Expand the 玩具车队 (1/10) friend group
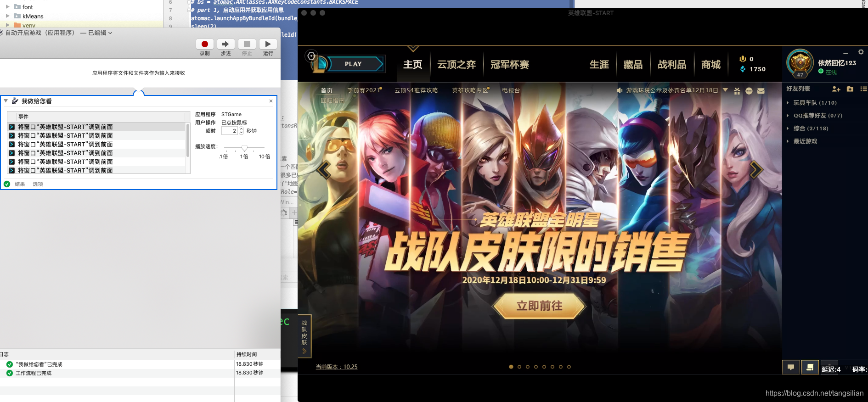The image size is (868, 402). point(788,103)
